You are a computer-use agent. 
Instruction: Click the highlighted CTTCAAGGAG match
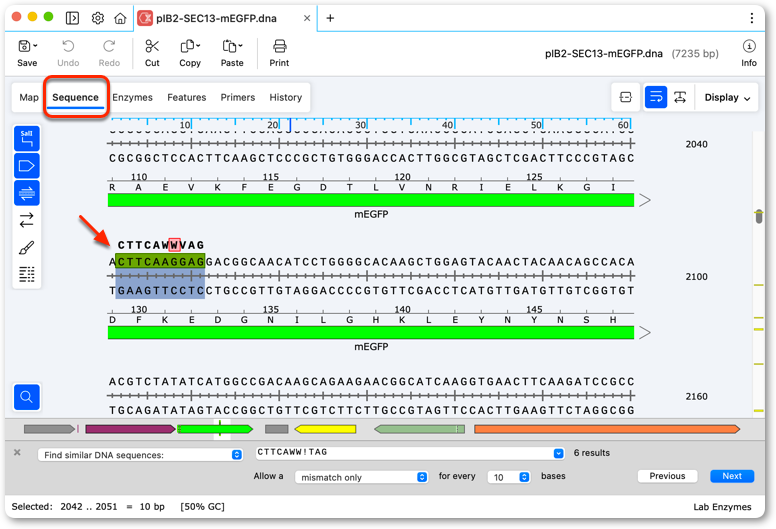[x=160, y=262]
